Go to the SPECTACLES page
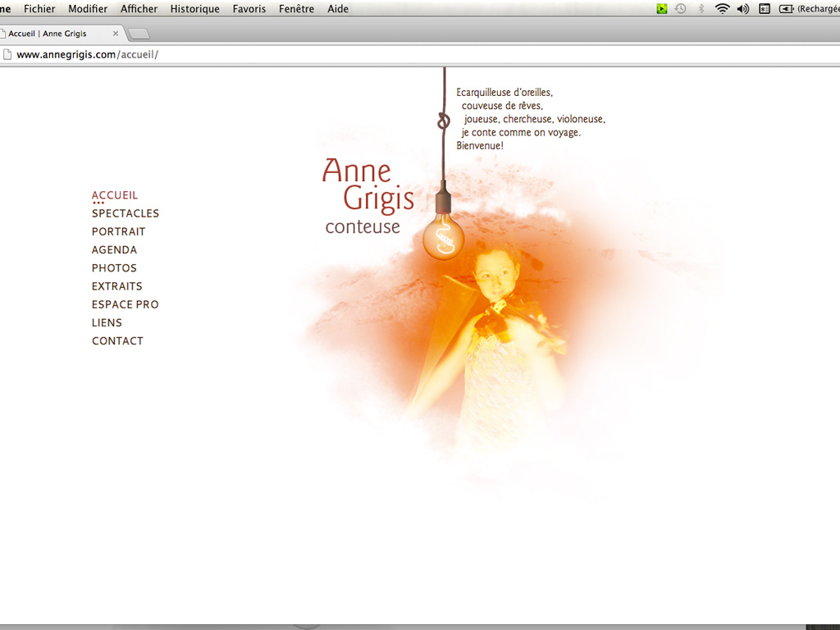 tap(126, 213)
